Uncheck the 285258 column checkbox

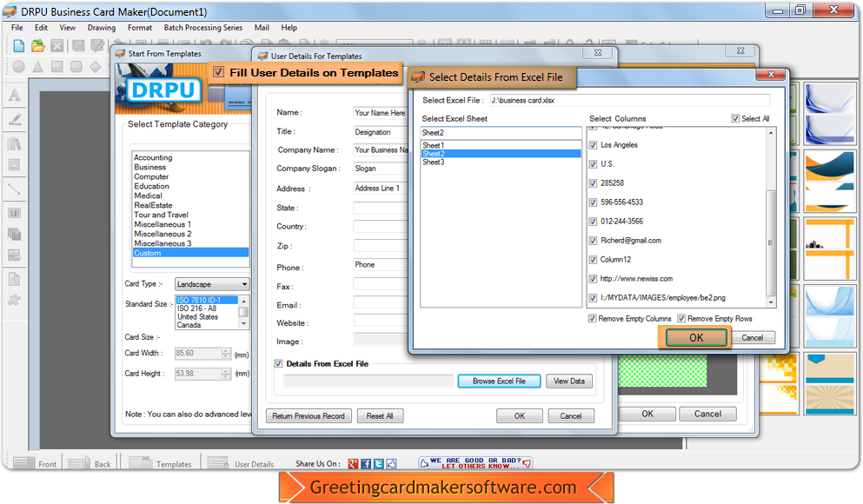(x=593, y=183)
